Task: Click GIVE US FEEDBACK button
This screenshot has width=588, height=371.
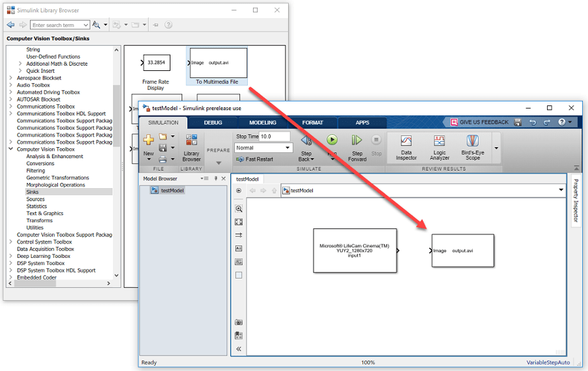Action: tap(479, 122)
